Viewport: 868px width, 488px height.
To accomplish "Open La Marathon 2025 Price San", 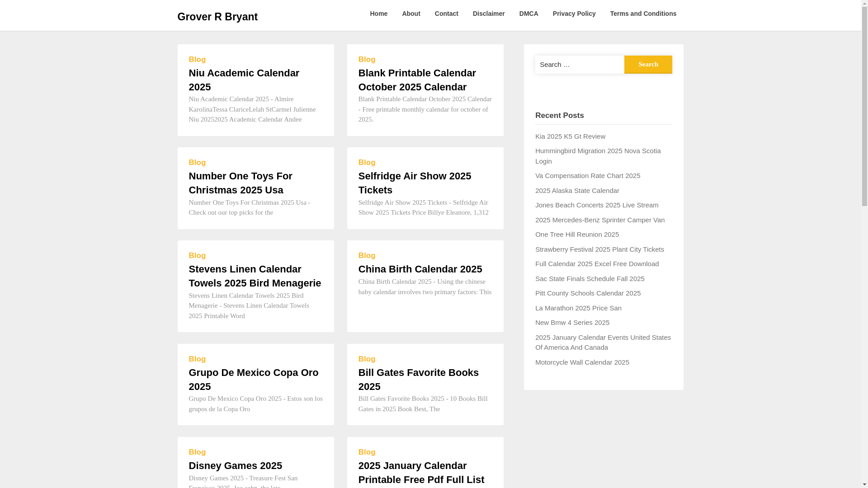I will [578, 308].
